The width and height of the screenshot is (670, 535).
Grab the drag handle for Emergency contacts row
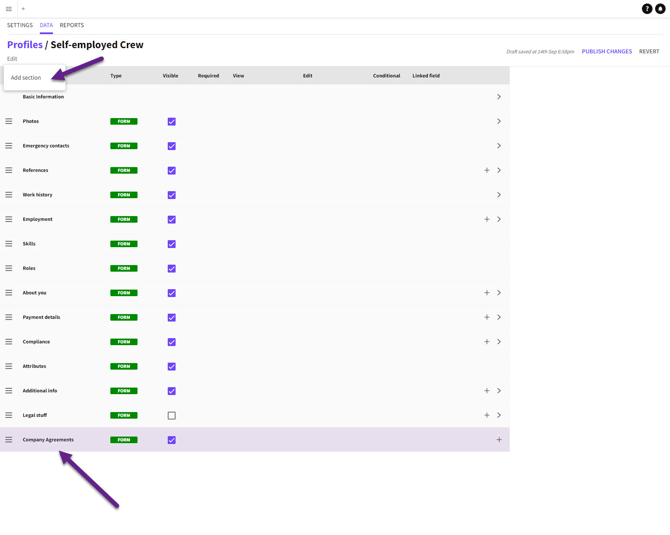tap(9, 146)
